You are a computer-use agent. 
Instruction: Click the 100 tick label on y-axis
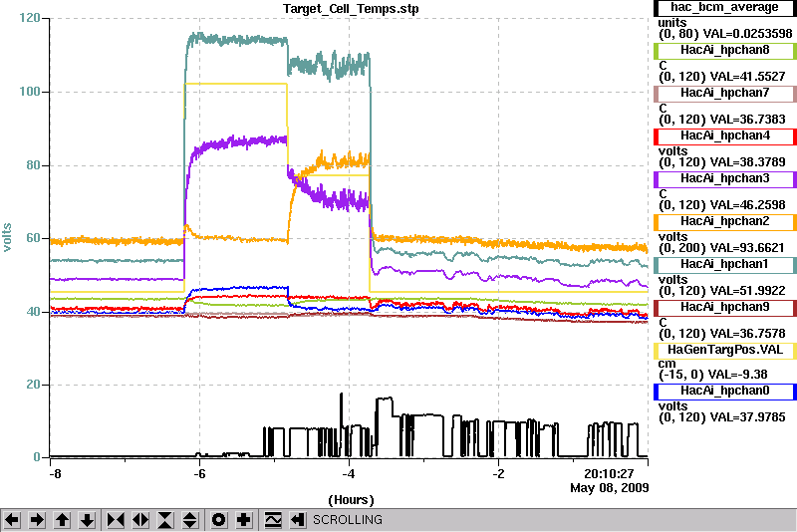pyautogui.click(x=30, y=92)
